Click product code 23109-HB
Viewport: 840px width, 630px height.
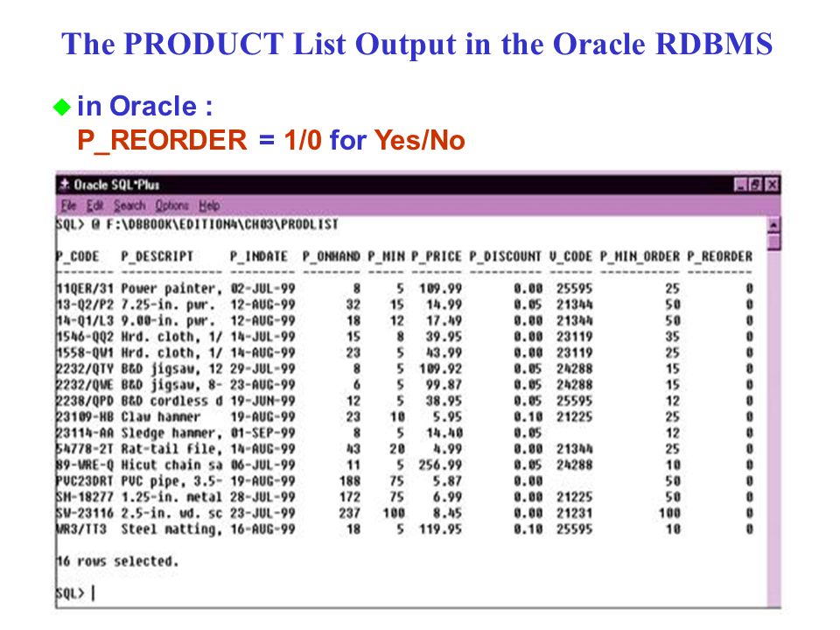(85, 417)
